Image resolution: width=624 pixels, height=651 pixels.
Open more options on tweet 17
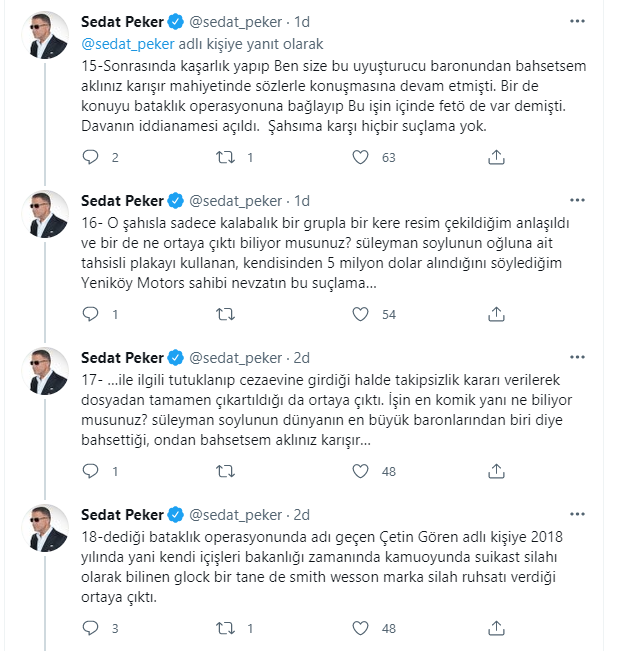pos(577,357)
